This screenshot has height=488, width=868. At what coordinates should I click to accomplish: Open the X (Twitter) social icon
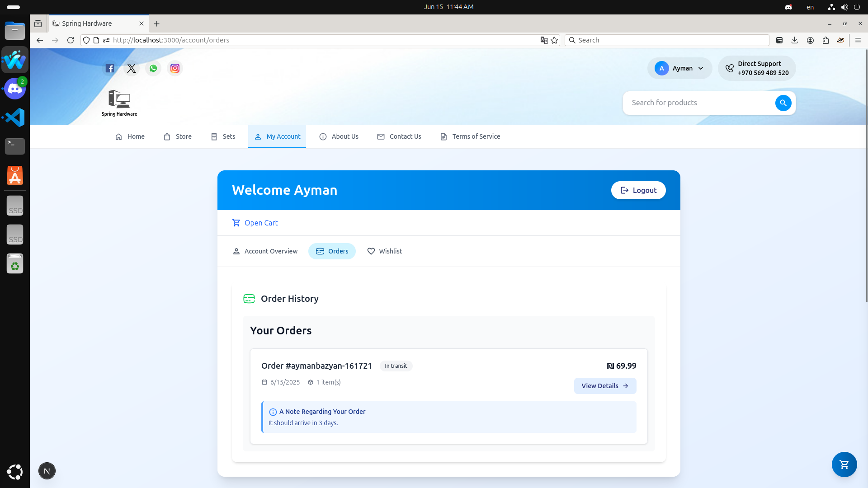tap(132, 68)
